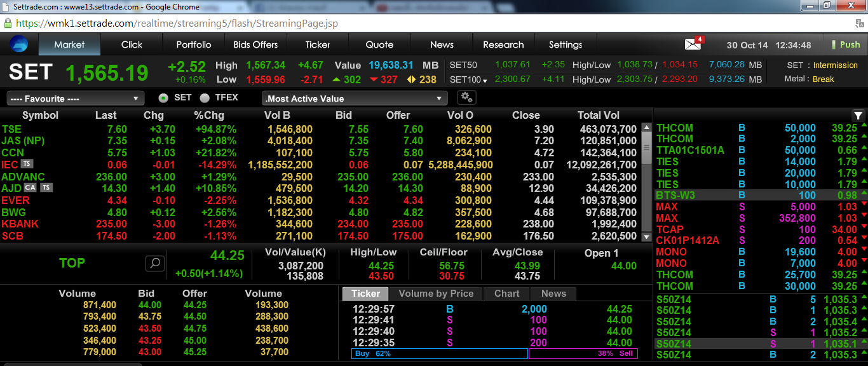
Task: Click the Buy 62% portion of the bar
Action: click(439, 353)
